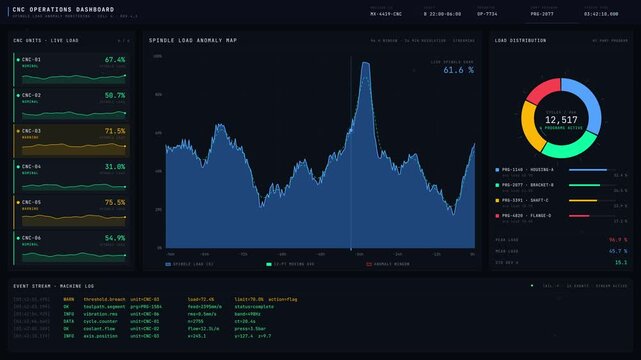The width and height of the screenshot is (641, 360).
Task: Select the blue donut chart segment
Action: click(x=589, y=99)
